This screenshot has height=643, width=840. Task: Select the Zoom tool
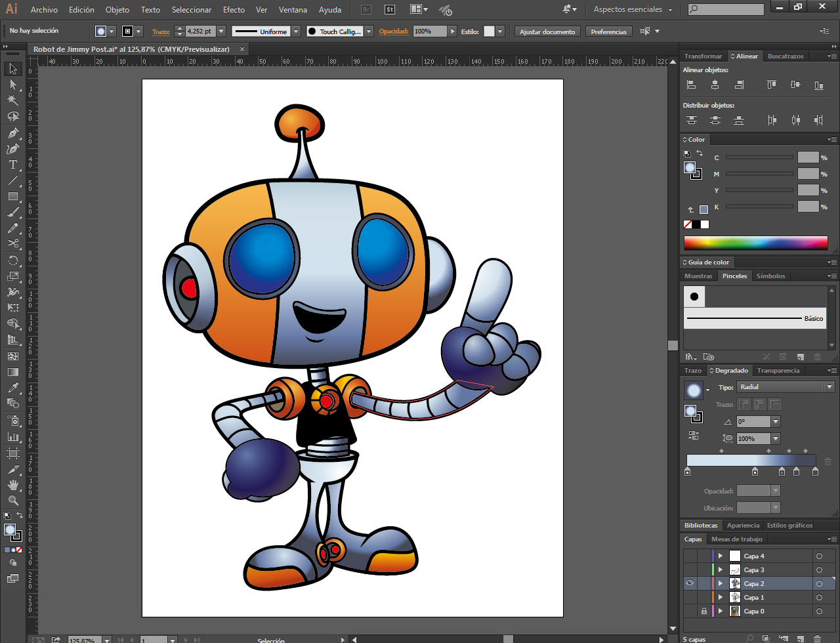click(x=12, y=501)
